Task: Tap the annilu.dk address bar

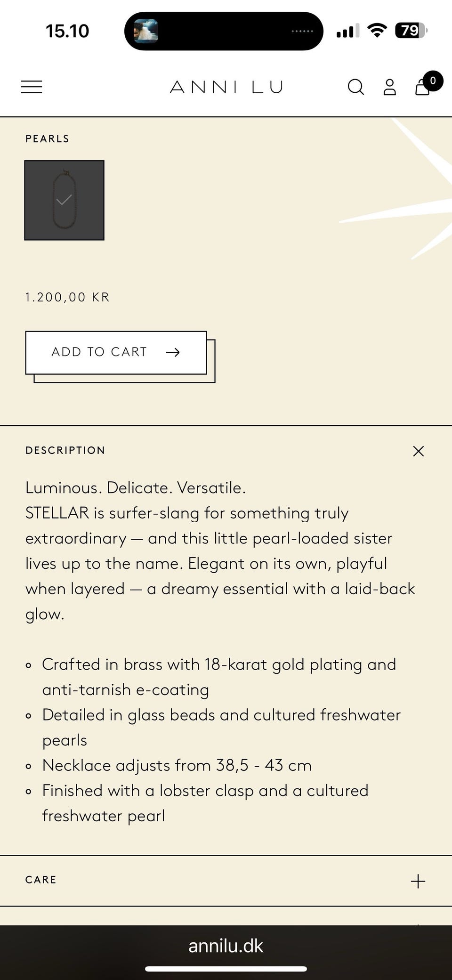Action: point(226,946)
